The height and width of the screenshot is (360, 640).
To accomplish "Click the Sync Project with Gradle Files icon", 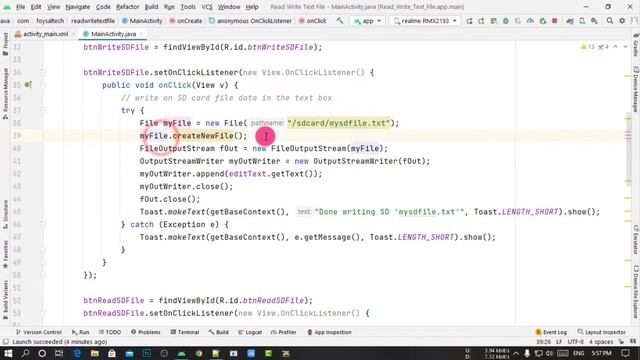I will coord(570,21).
